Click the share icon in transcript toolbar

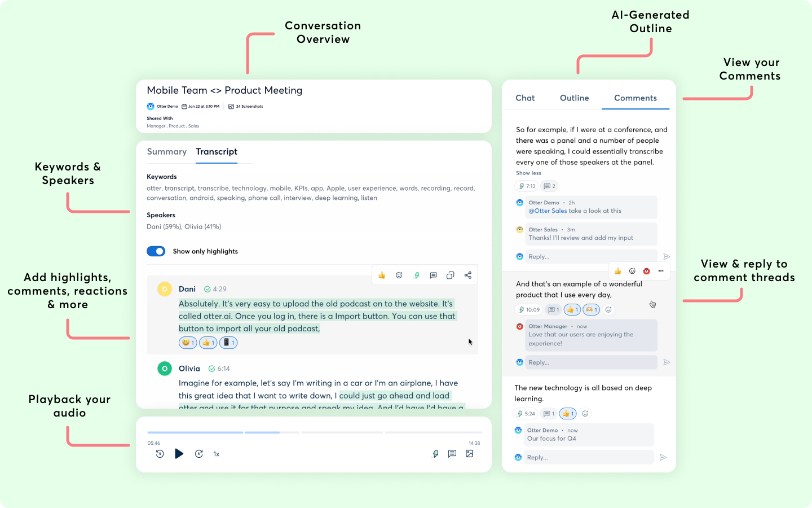pos(467,275)
